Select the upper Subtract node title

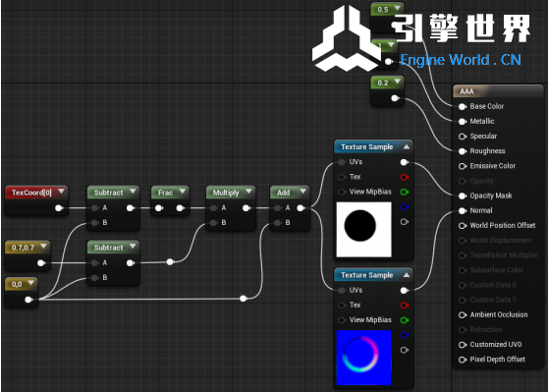coord(108,193)
